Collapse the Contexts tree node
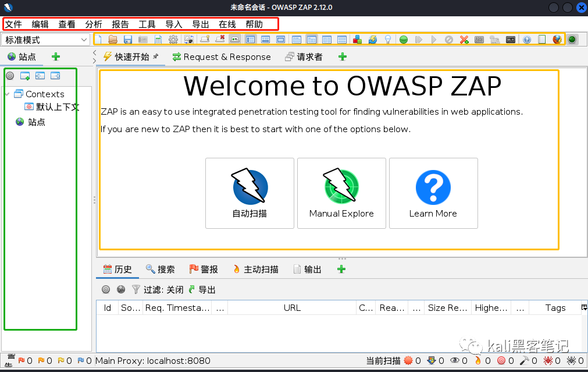The width and height of the screenshot is (588, 372). pos(8,94)
